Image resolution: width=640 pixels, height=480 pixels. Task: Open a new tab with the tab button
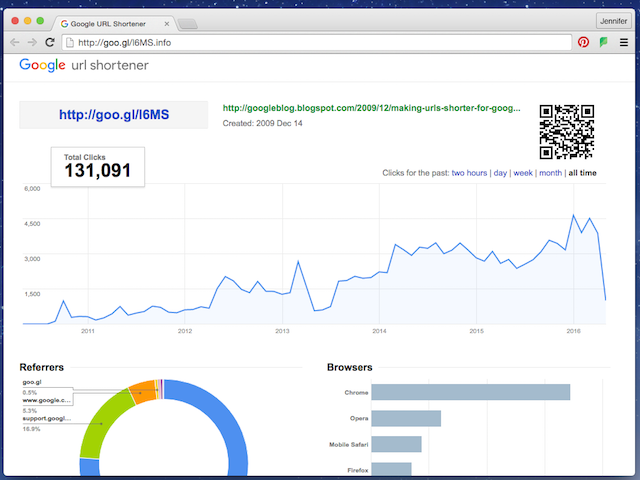point(188,24)
